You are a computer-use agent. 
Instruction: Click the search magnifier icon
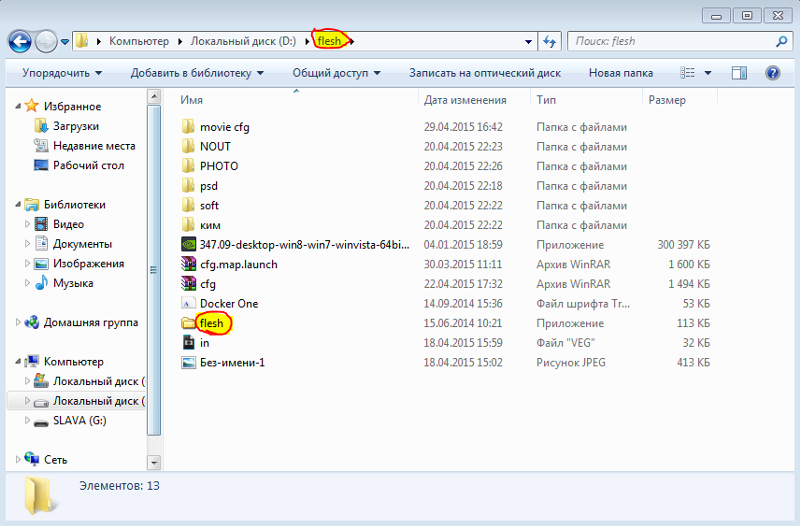781,41
